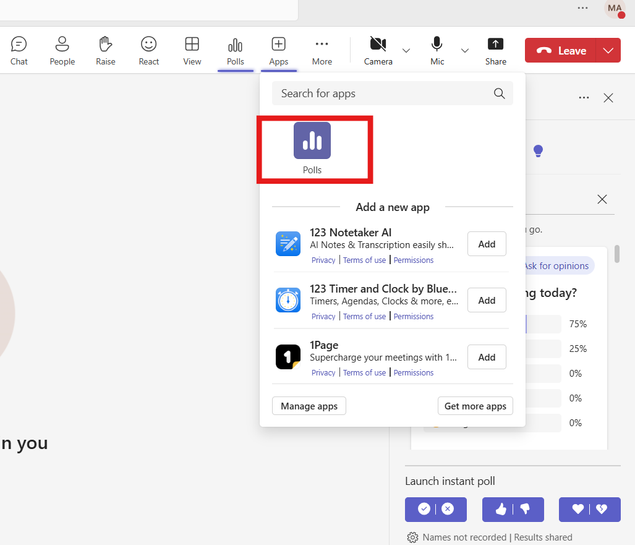Expand the Leave options arrow

coord(608,51)
